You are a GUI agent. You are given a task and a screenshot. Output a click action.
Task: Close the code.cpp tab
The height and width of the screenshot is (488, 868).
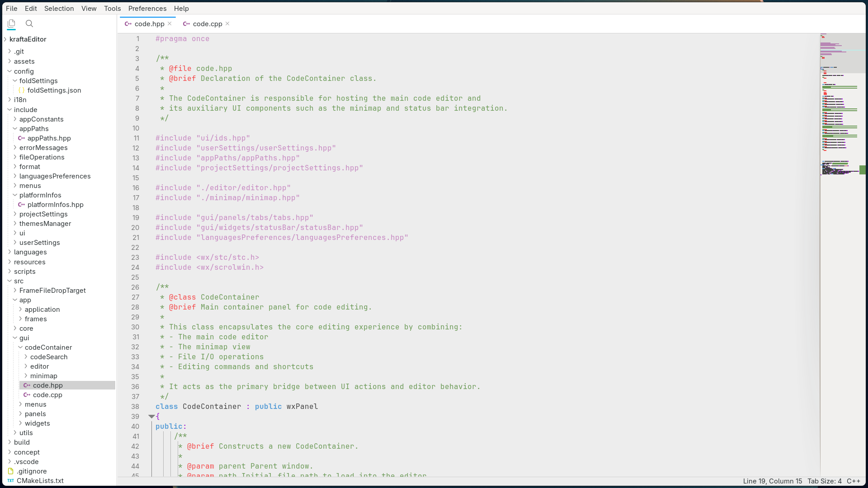tap(228, 23)
